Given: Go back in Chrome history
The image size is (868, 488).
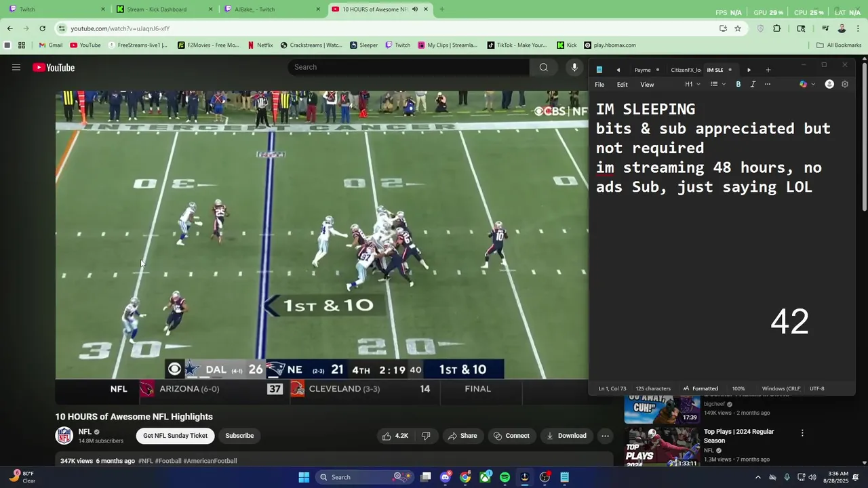Looking at the screenshot, I should point(9,28).
